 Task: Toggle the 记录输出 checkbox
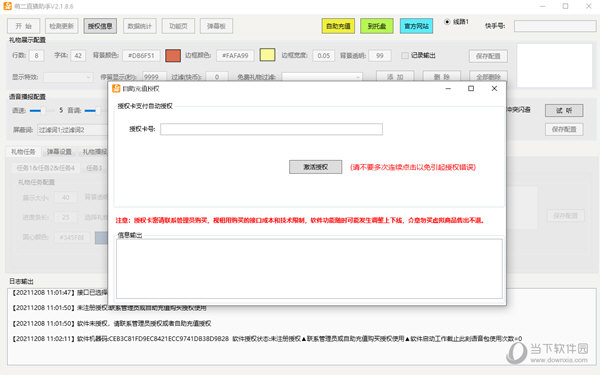point(405,55)
